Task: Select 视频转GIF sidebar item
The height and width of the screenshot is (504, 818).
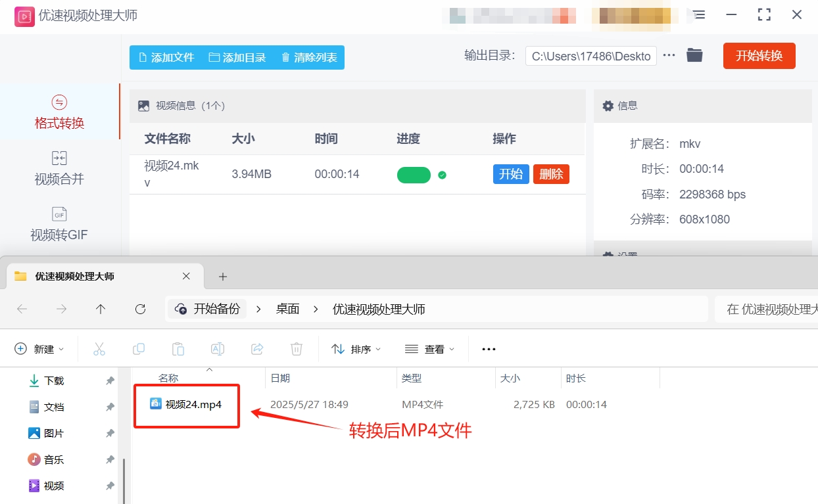Action: 59,224
